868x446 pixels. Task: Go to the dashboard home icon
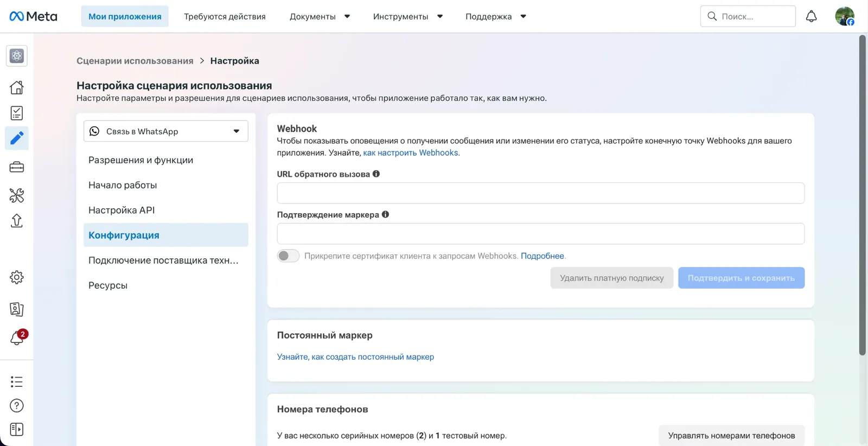click(17, 87)
